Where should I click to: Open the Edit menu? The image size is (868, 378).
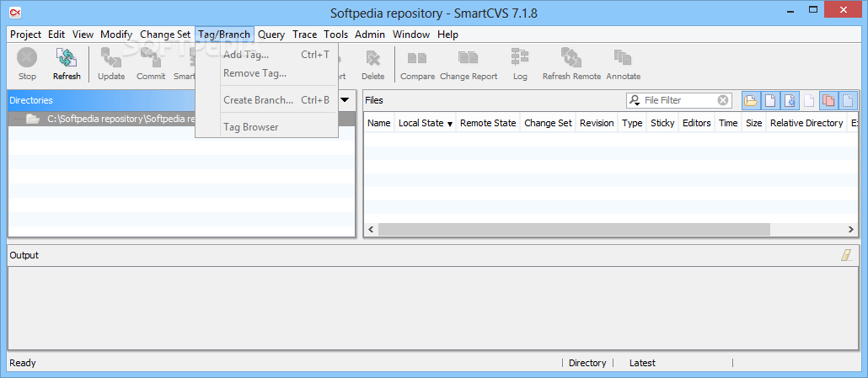click(x=56, y=35)
